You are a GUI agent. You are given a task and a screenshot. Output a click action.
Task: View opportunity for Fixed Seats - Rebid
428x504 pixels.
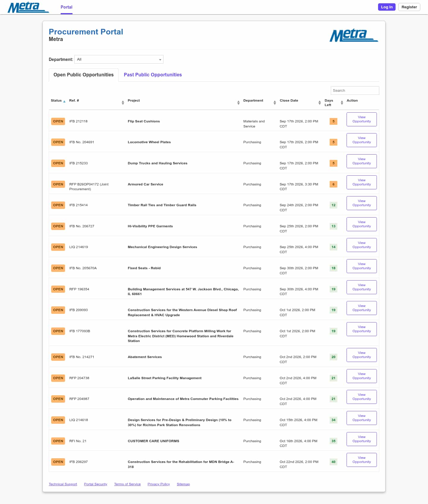(x=362, y=266)
